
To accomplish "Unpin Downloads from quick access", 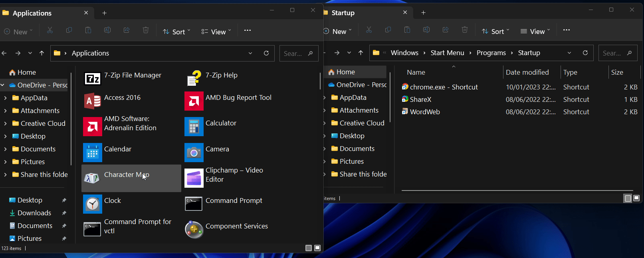I will (64, 213).
